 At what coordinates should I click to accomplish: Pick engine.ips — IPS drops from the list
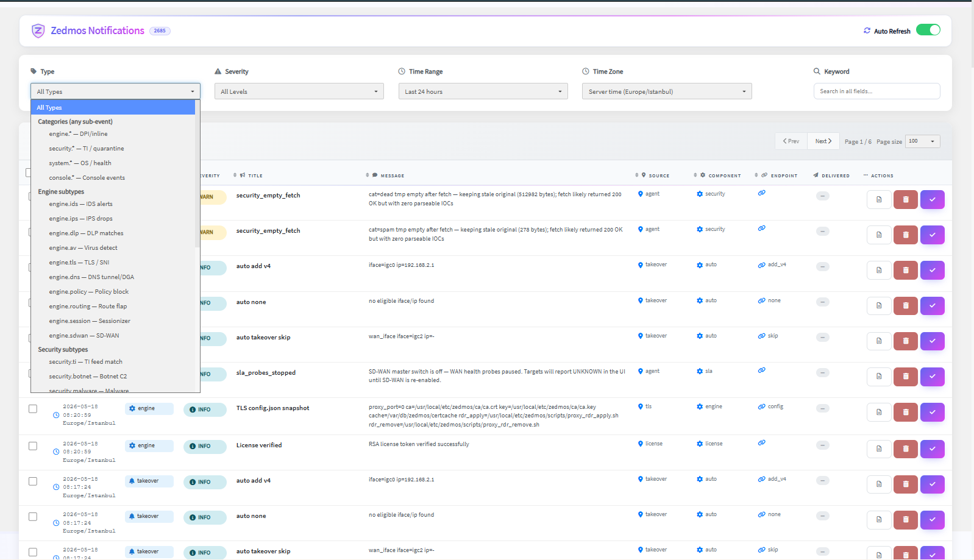113,219
